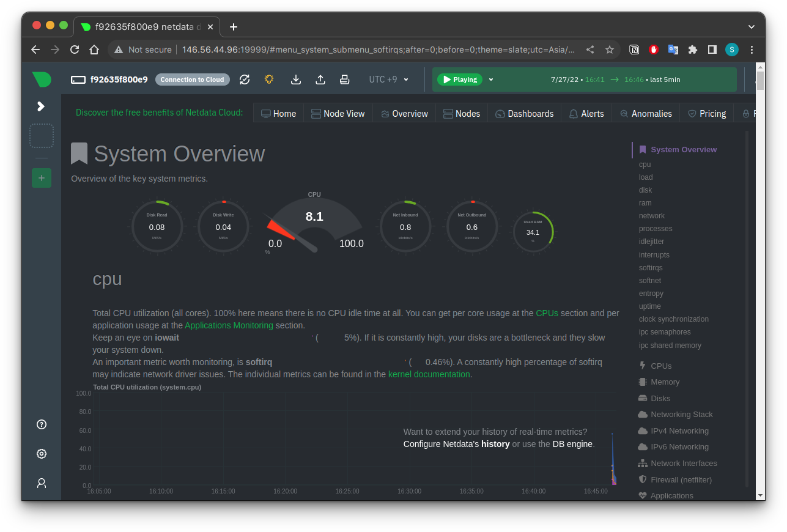Image resolution: width=787 pixels, height=532 pixels.
Task: Jump to ipc semaphores section
Action: click(x=665, y=332)
